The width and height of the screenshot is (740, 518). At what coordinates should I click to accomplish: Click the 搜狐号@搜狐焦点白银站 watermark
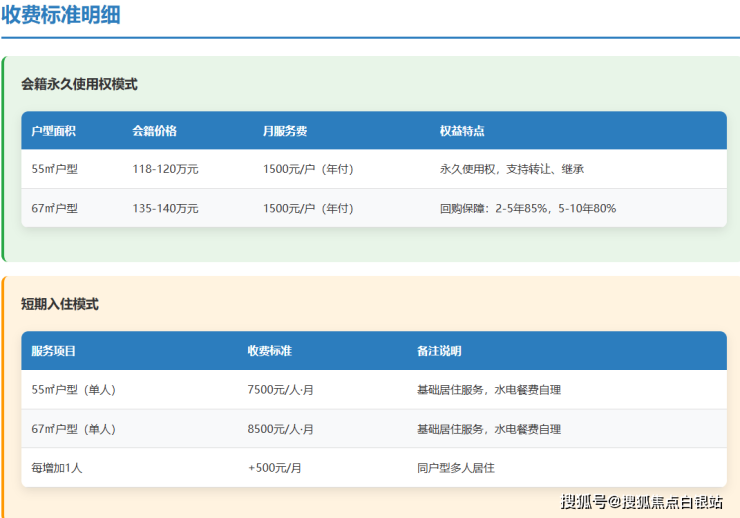pos(642,502)
